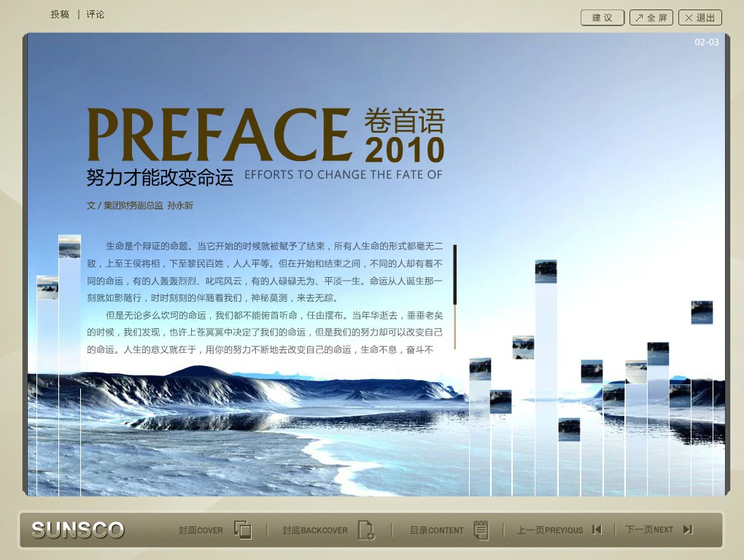The image size is (744, 560).
Task: Go to 下一页NEXT page
Action: click(x=648, y=529)
